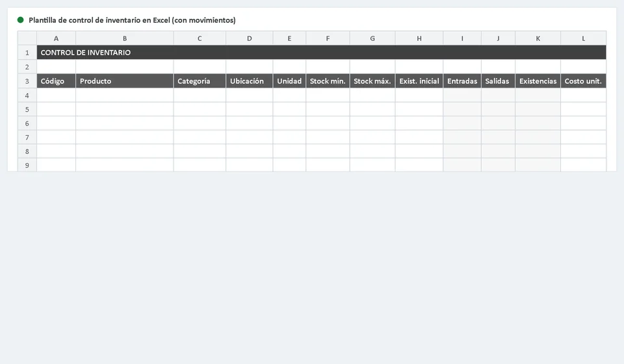Click cell L4 under Costo unit.

[x=584, y=96]
